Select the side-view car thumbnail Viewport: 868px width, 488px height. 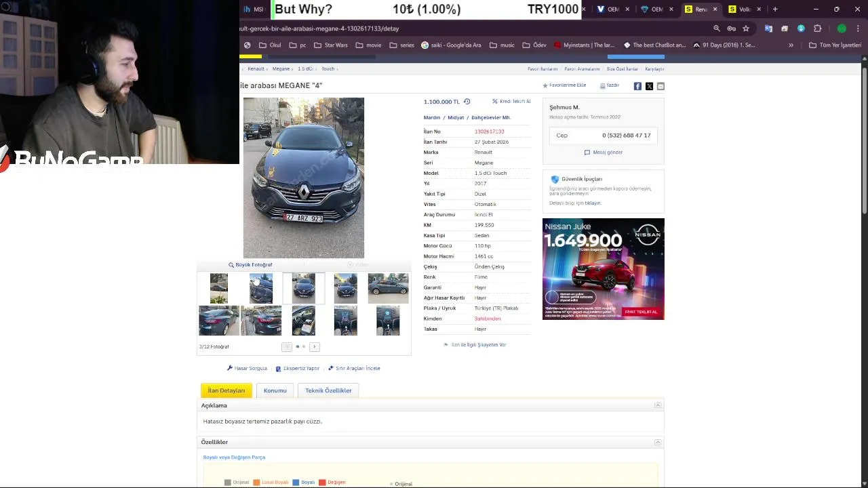pyautogui.click(x=389, y=288)
